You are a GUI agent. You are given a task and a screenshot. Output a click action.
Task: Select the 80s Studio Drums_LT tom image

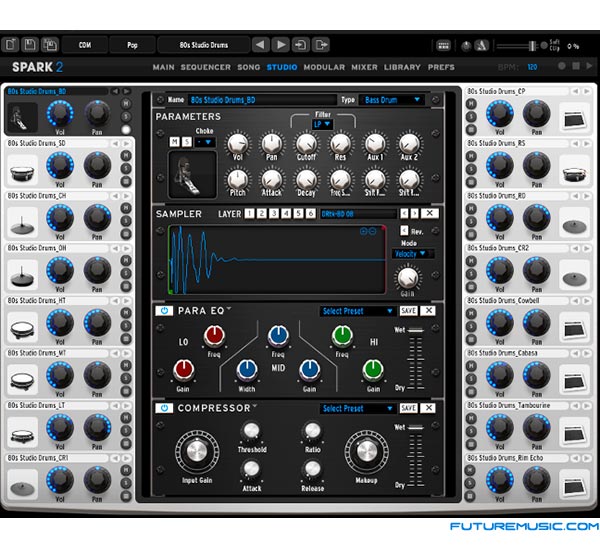22,433
